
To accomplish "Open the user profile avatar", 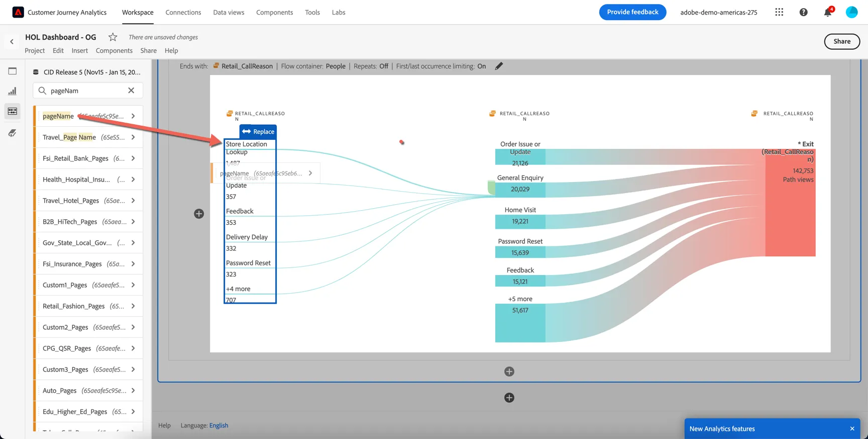I will (852, 12).
